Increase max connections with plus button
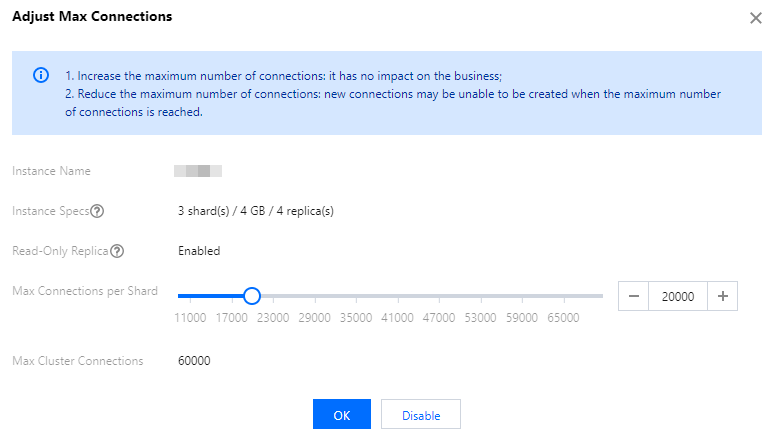The image size is (775, 440). click(722, 296)
